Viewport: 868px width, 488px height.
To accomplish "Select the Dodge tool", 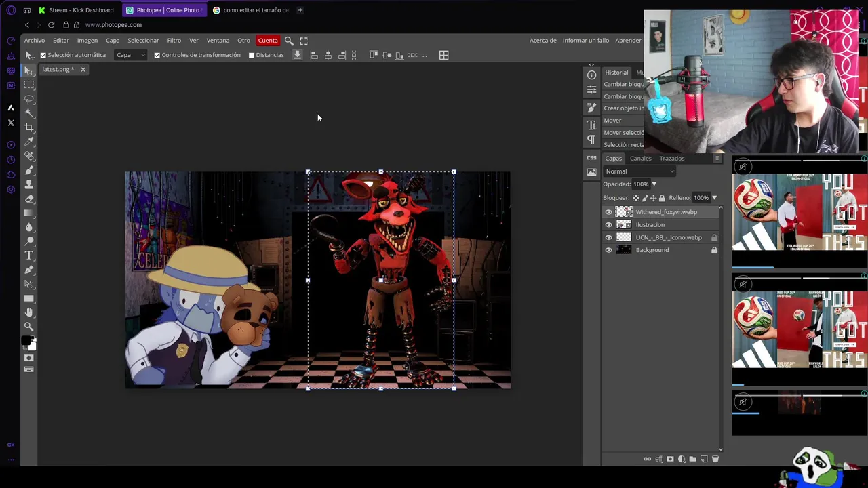I will [x=29, y=241].
